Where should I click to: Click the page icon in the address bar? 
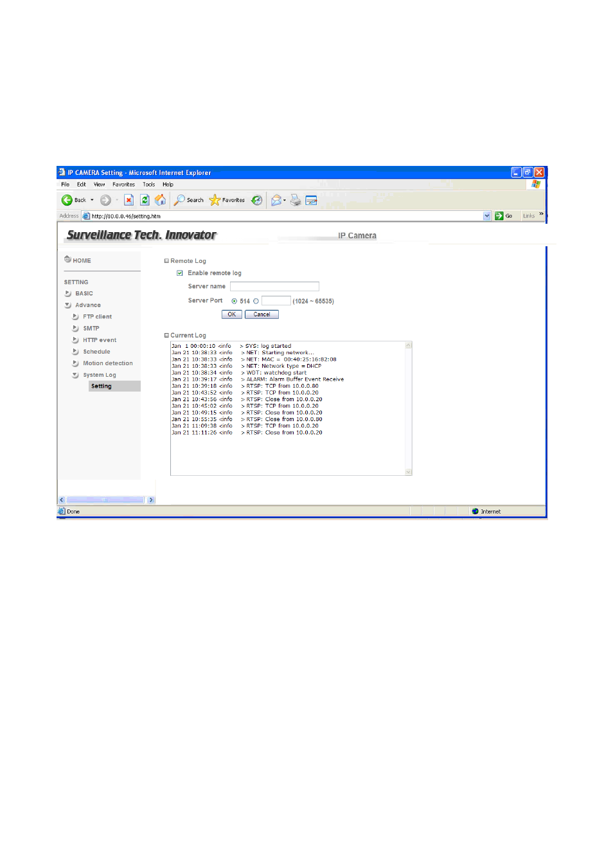click(86, 216)
